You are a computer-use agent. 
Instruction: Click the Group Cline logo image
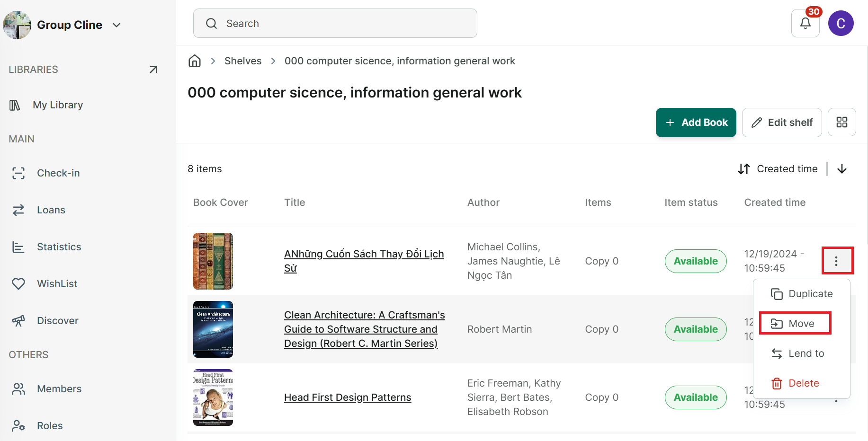(x=17, y=25)
